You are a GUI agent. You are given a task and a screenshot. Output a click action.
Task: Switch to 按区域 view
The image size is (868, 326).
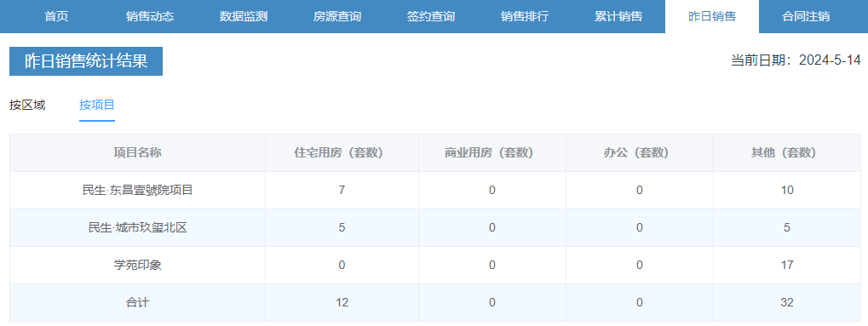point(27,106)
